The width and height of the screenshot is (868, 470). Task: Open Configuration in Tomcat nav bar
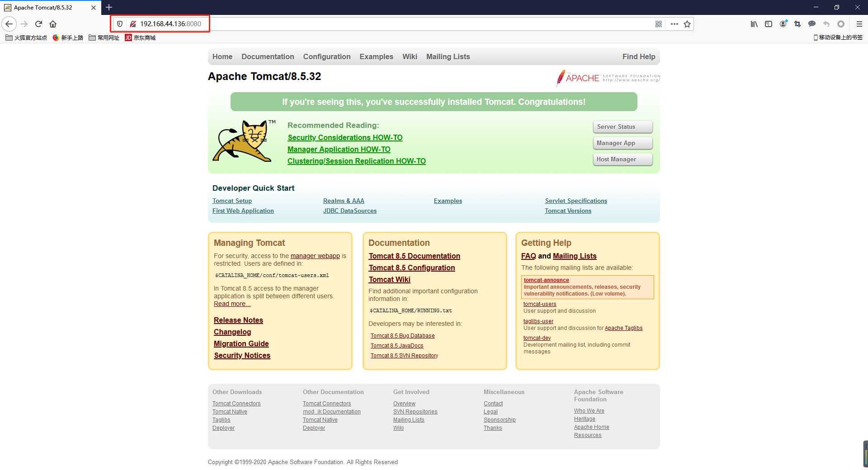[327, 56]
